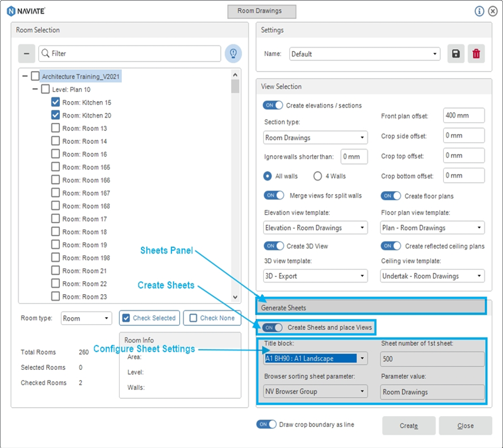Click Ignore walls shorter than field
Screen dimensions: 503x448
354,157
